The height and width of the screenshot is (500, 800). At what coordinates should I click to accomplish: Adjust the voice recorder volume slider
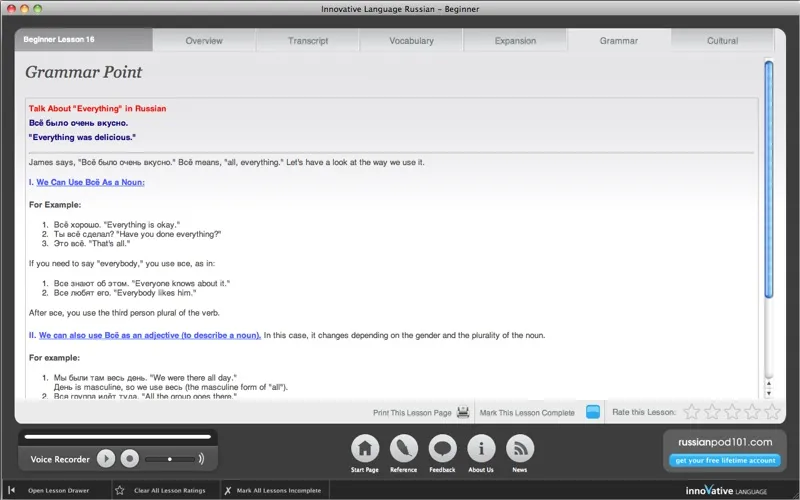click(x=170, y=459)
